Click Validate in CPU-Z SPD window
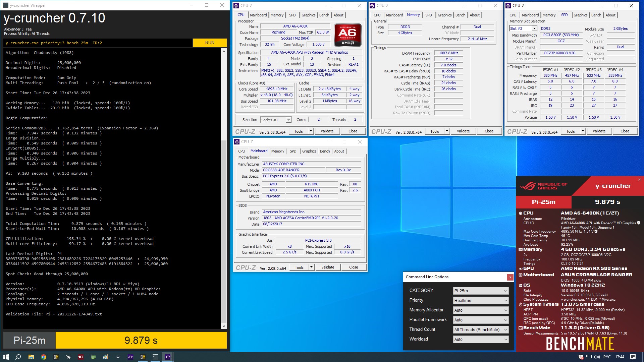 pos(599,131)
